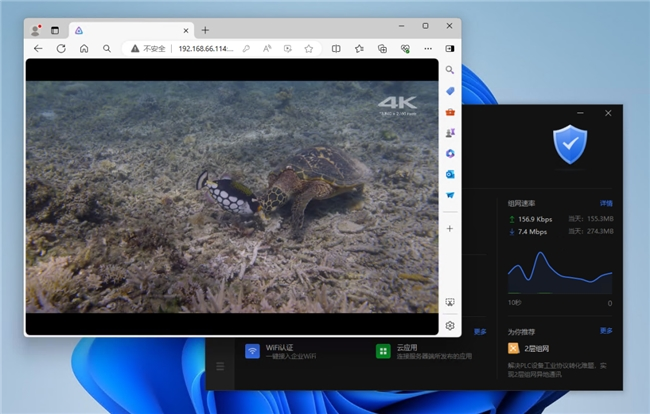Click the plus to customize the sidebar

[450, 228]
